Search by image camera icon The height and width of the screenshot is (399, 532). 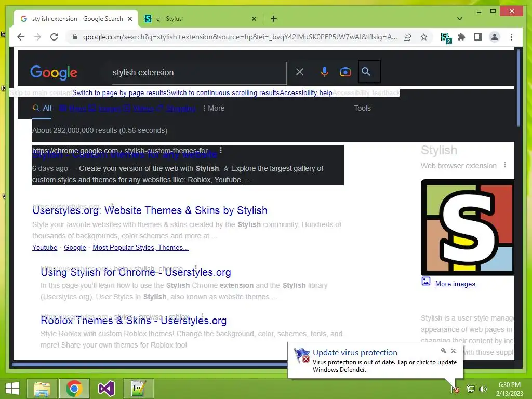345,72
